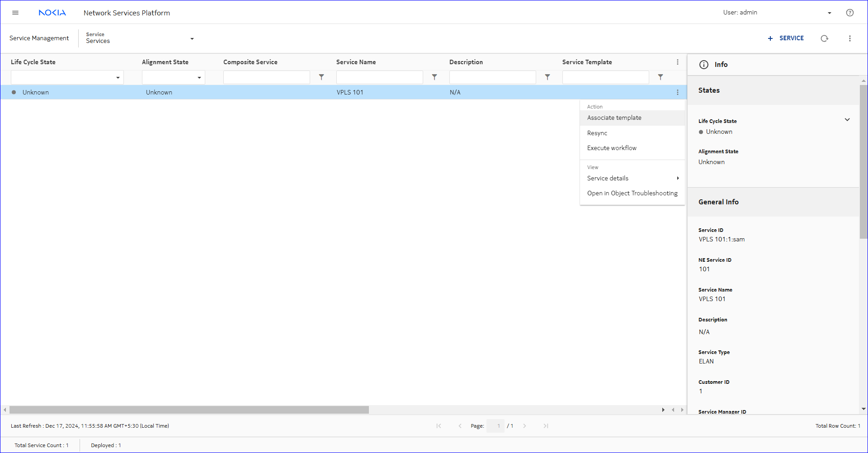Click the + SERVICE button

(786, 38)
